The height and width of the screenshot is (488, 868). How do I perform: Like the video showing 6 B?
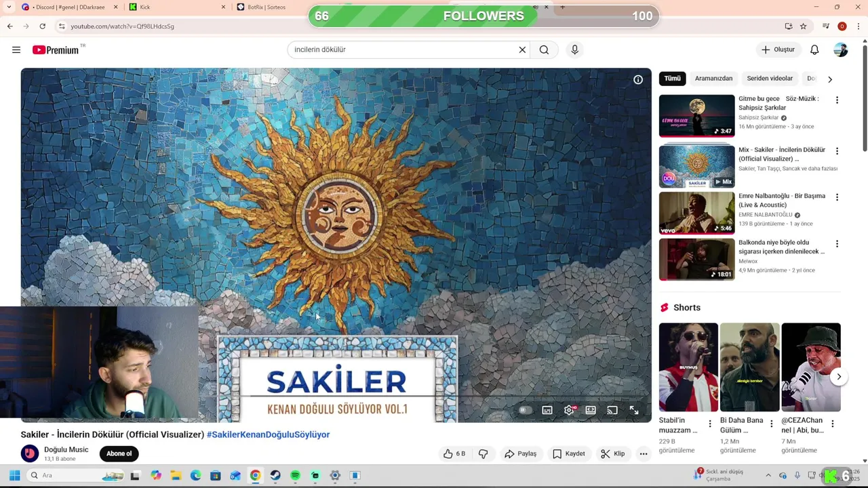[x=454, y=453]
